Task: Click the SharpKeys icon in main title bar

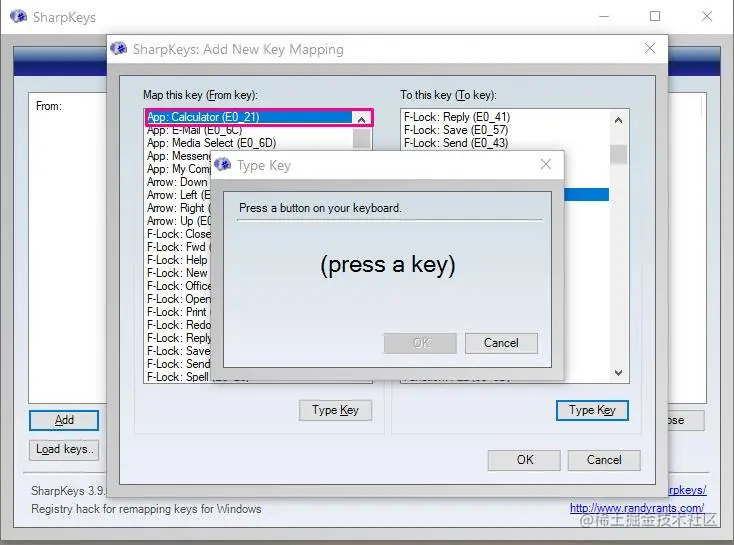Action: click(18, 17)
